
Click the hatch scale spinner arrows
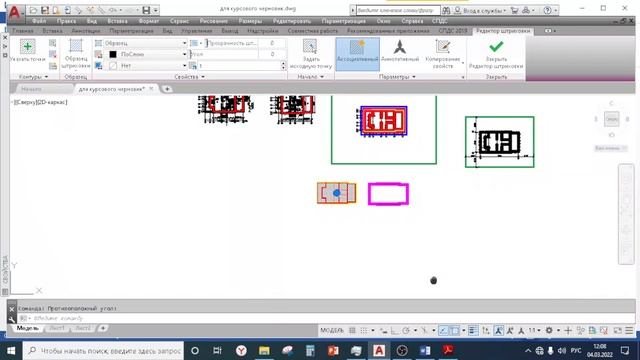click(283, 65)
